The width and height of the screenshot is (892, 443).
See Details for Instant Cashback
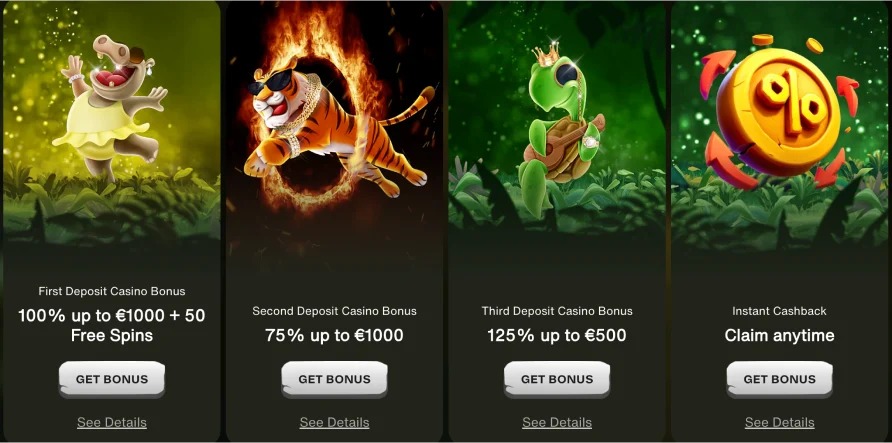tap(779, 423)
